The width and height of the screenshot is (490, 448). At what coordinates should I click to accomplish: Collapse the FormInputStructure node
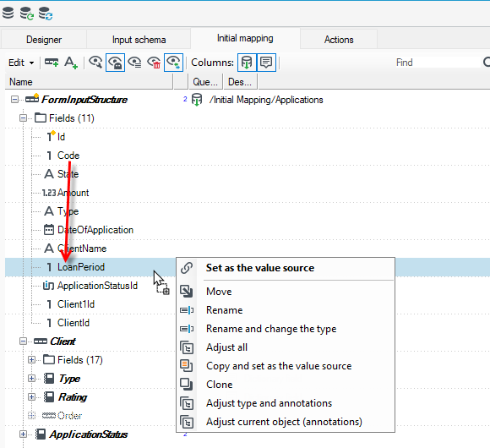point(14,100)
